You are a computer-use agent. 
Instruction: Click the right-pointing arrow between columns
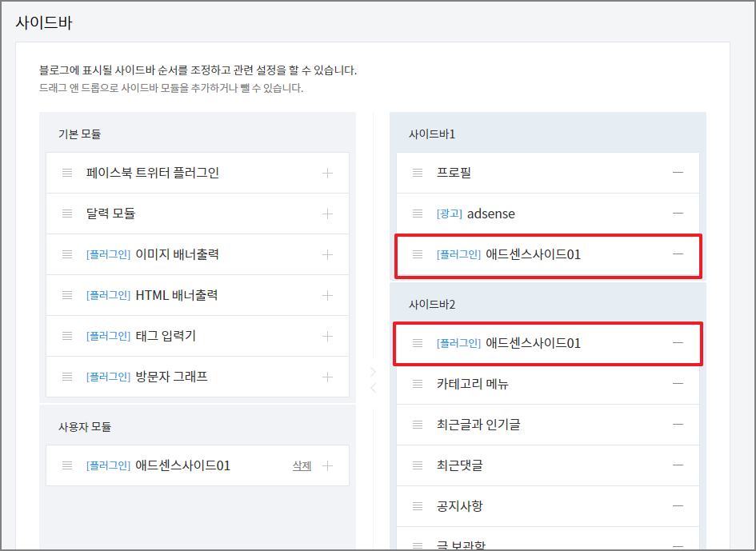372,369
